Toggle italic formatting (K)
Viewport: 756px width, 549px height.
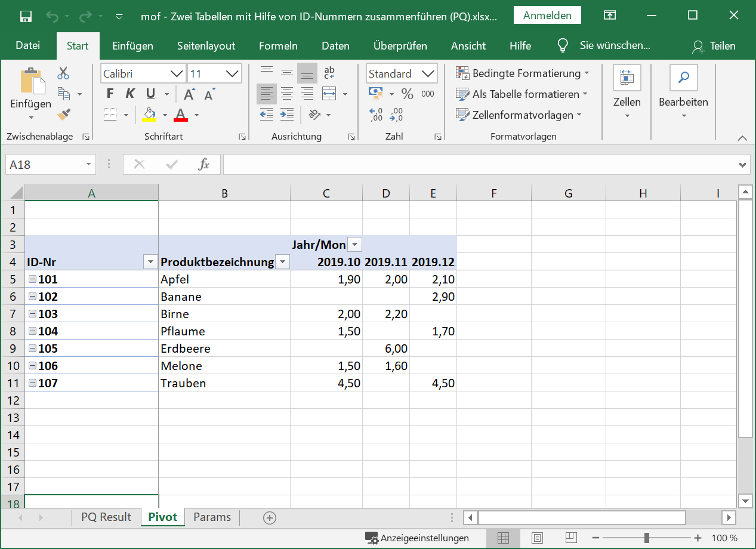point(130,94)
